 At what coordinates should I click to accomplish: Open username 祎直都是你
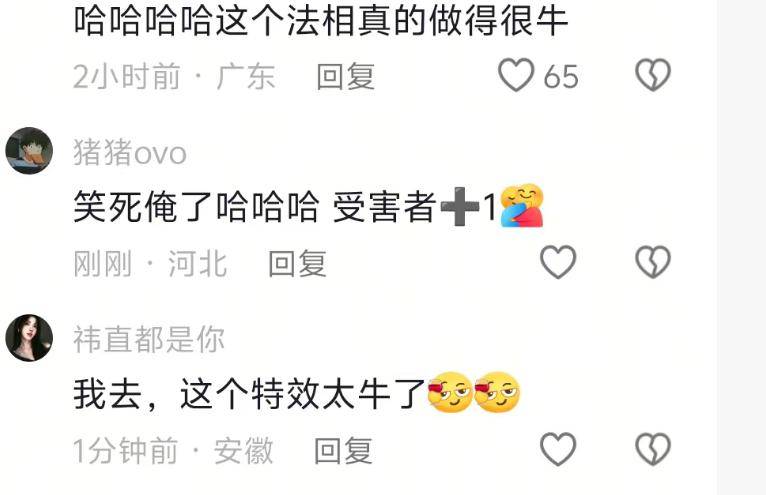pyautogui.click(x=149, y=339)
